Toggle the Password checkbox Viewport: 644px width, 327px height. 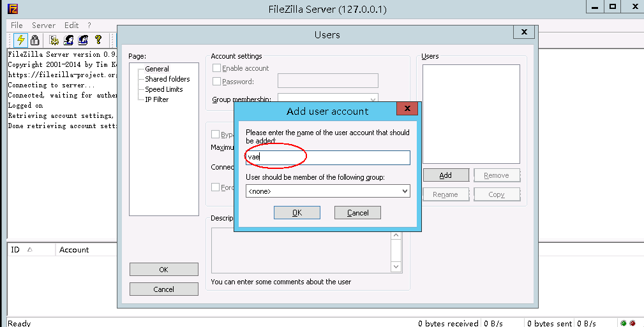pos(217,82)
